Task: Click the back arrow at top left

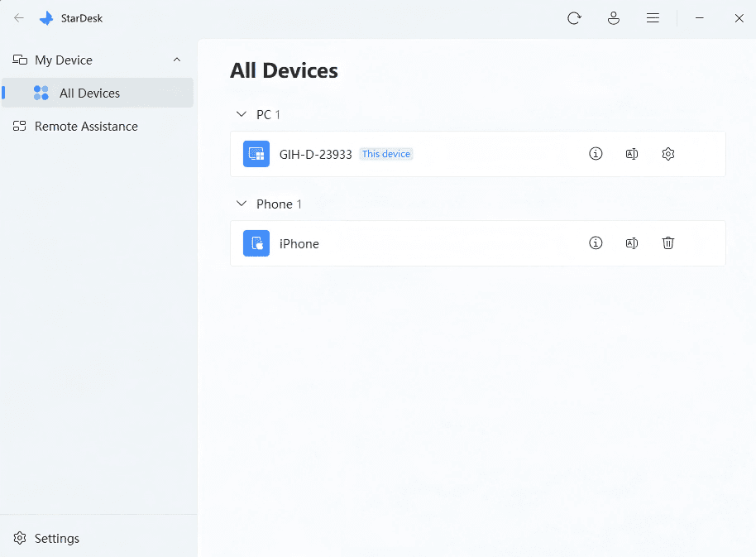Action: [18, 17]
